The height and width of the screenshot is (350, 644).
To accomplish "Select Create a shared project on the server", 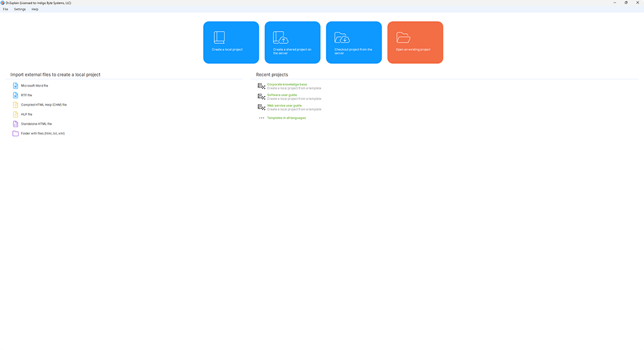I will 292,42.
